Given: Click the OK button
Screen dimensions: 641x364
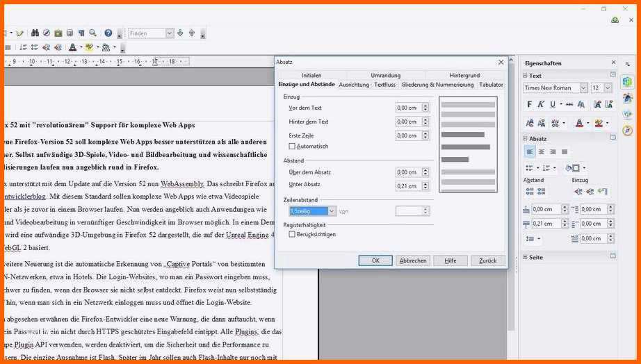Looking at the screenshot, I should (375, 260).
